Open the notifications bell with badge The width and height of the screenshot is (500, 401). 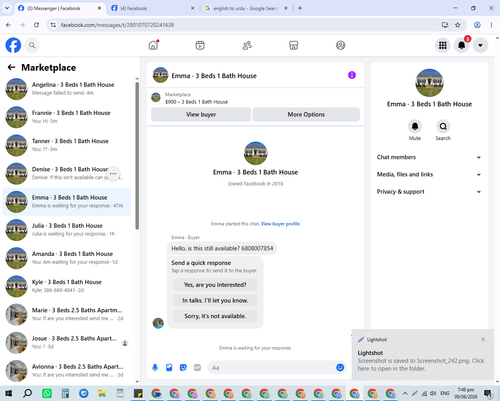pyautogui.click(x=462, y=45)
